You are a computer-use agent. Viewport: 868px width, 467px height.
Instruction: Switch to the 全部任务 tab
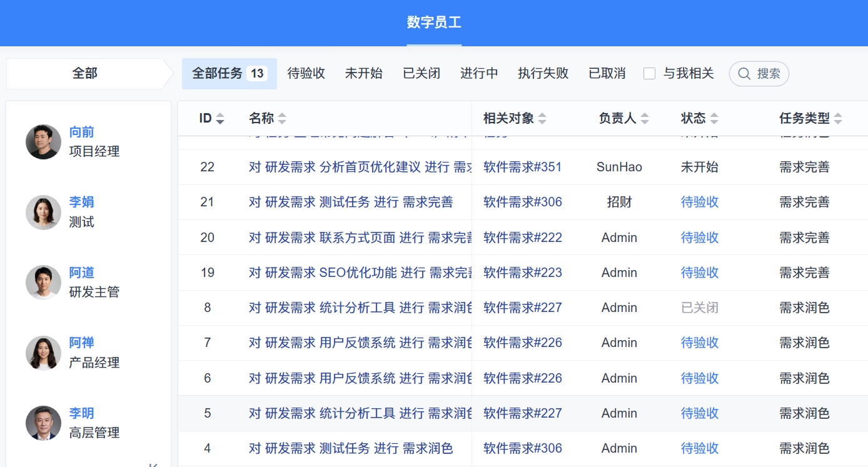pyautogui.click(x=230, y=74)
